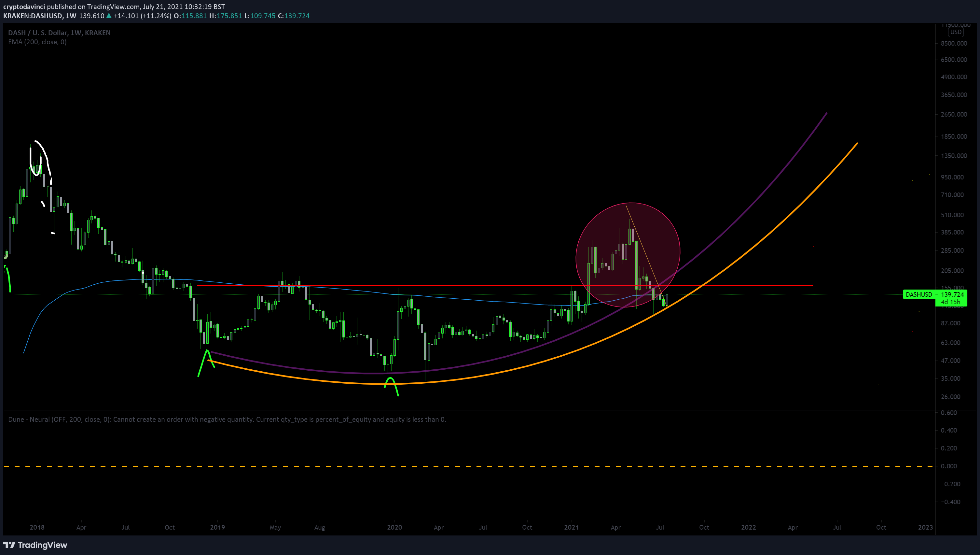
Task: Click the KRAKEN:DASHUSD, 1W symbol text
Action: (x=40, y=16)
